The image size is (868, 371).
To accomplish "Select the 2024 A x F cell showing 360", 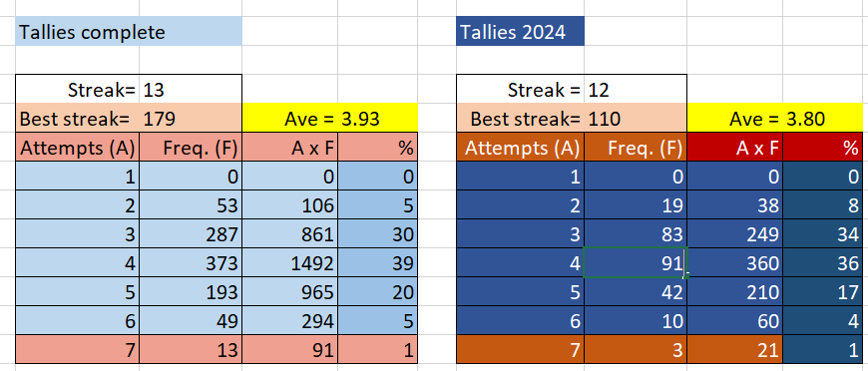I will [x=735, y=263].
